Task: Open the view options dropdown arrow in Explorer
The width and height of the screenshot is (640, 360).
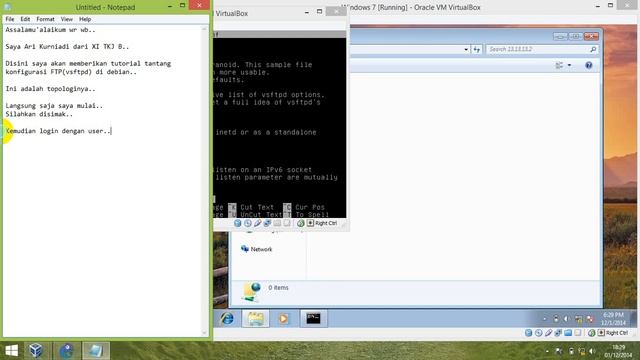Action: pos(569,65)
